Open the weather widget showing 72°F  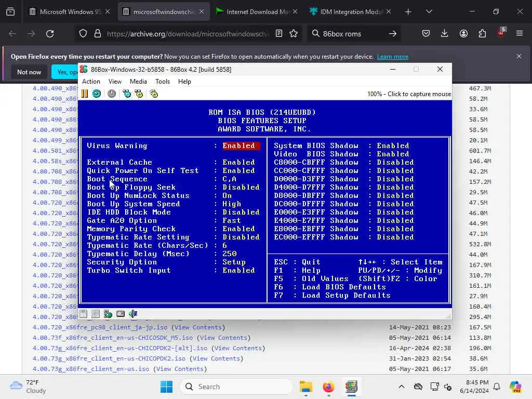pyautogui.click(x=28, y=387)
